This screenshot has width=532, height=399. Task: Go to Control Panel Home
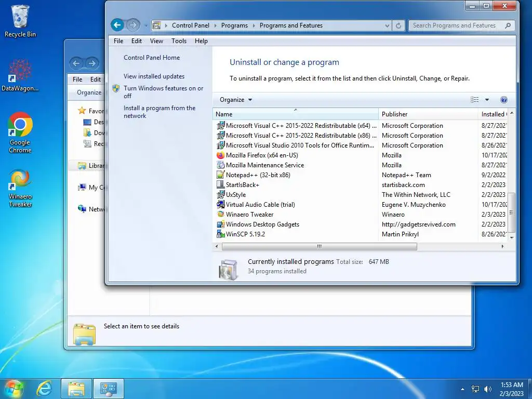pos(152,58)
